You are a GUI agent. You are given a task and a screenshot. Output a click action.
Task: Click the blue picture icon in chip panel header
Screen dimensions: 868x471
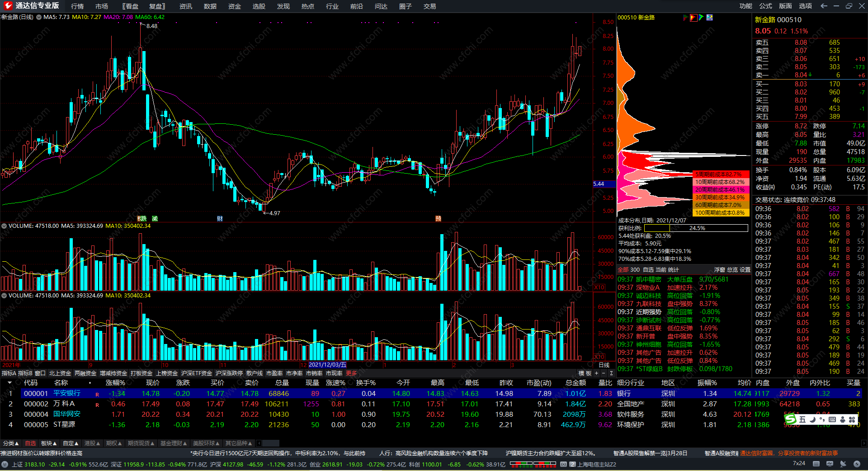pos(710,18)
